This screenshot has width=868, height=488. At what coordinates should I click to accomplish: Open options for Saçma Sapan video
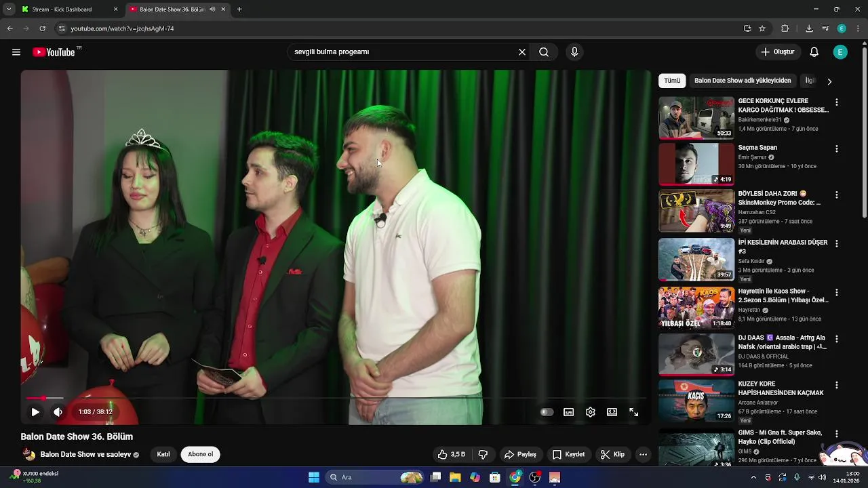837,148
